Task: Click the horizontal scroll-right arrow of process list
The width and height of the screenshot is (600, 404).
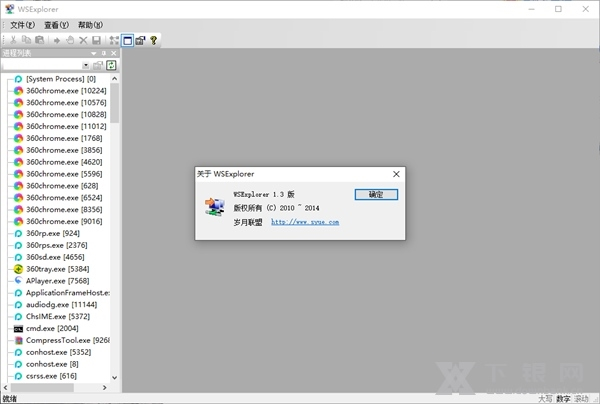Action: point(105,388)
